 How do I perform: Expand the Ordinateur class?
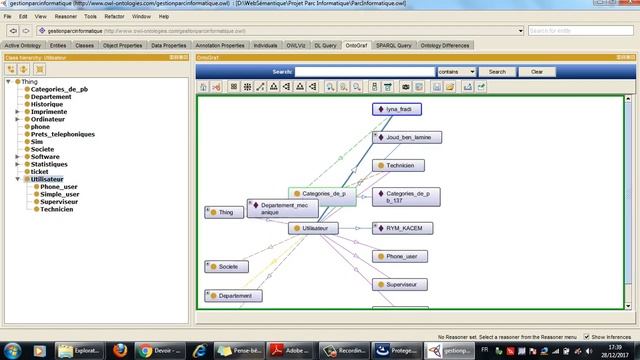[x=18, y=119]
